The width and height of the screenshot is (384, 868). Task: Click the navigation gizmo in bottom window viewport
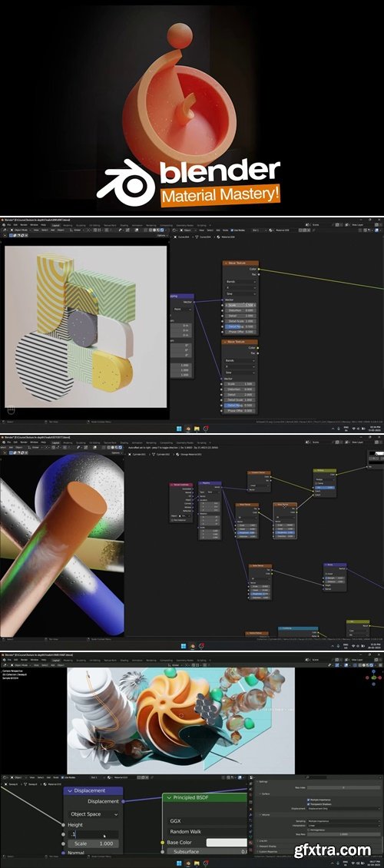pyautogui.click(x=373, y=678)
